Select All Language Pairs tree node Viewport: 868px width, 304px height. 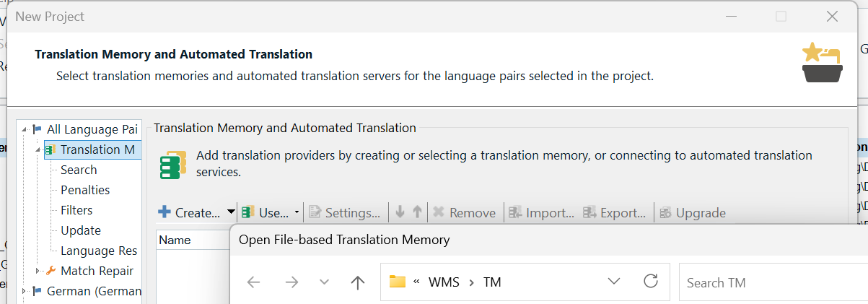click(92, 129)
